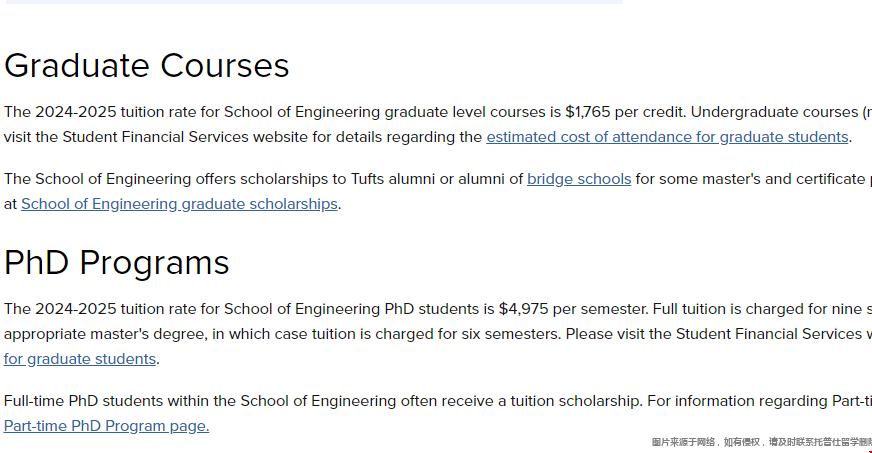Click the Chinese watermark text at bottom right

click(761, 442)
